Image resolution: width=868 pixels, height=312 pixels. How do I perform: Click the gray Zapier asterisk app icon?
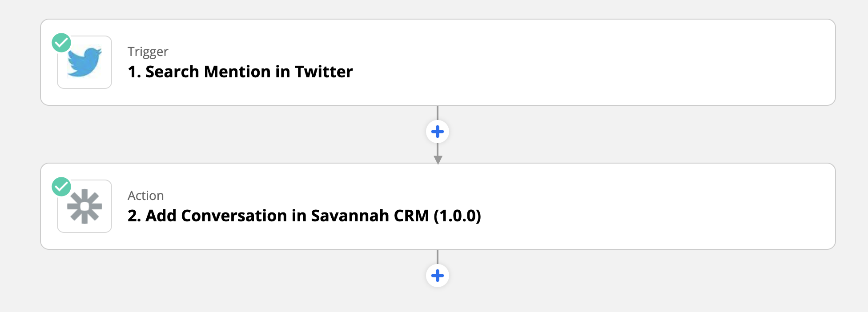(84, 206)
